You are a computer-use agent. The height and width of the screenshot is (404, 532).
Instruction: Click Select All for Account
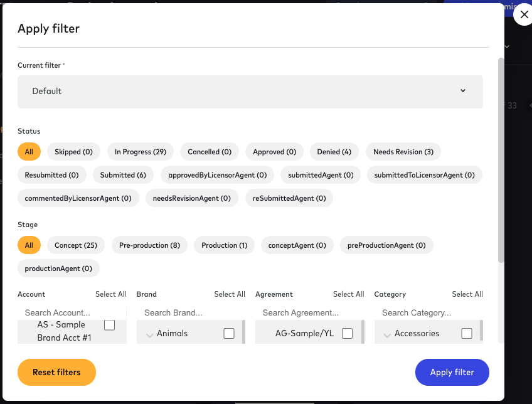tap(111, 294)
